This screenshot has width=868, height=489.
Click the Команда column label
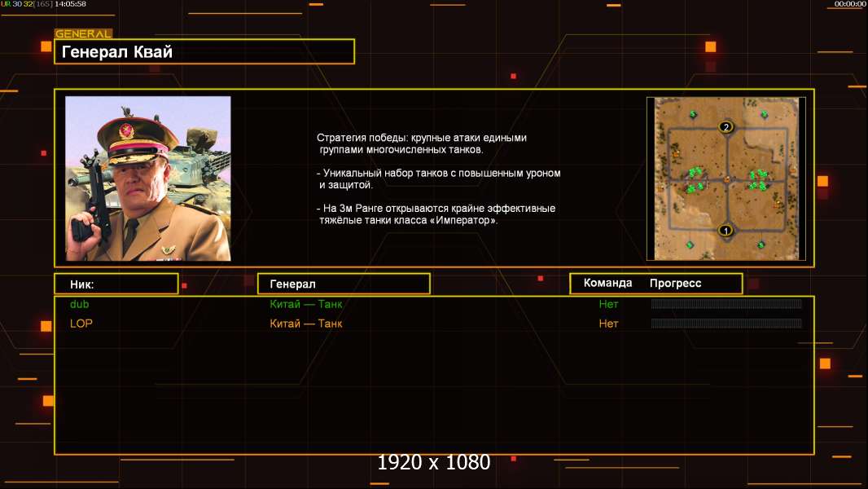point(607,283)
